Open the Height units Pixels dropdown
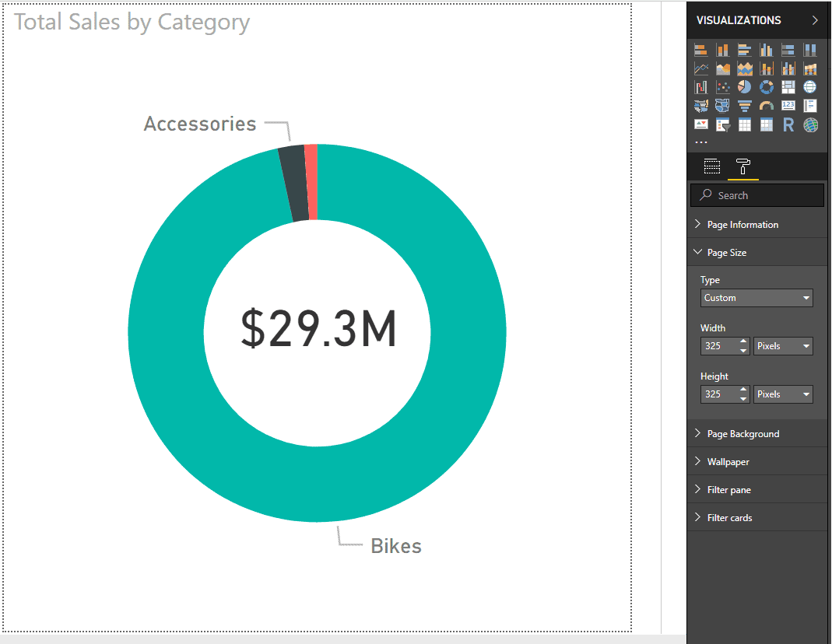Image resolution: width=832 pixels, height=644 pixels. click(783, 394)
